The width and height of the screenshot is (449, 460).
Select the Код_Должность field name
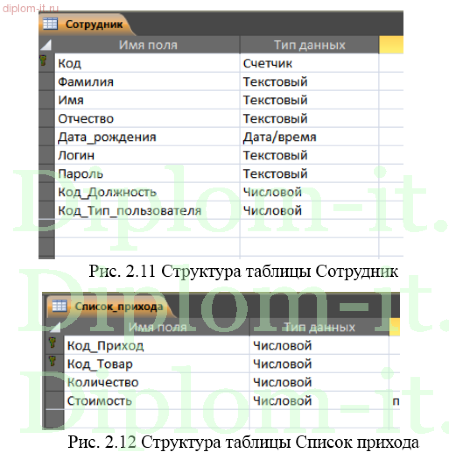pyautogui.click(x=147, y=192)
